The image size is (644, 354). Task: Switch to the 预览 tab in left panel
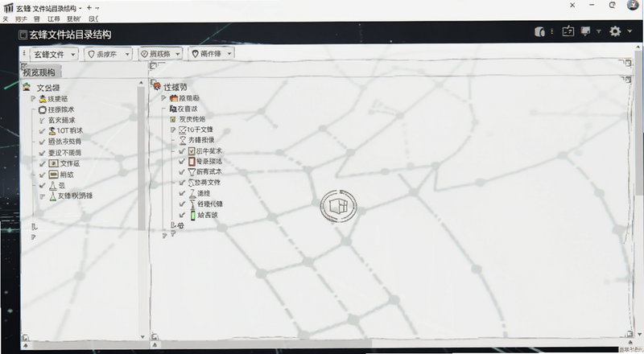(39, 72)
